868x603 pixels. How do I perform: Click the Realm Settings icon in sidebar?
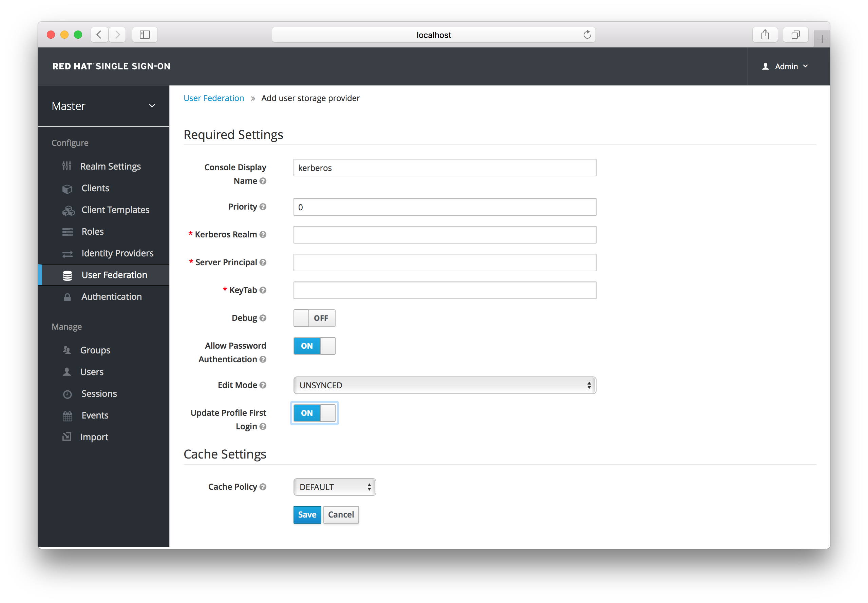(67, 166)
